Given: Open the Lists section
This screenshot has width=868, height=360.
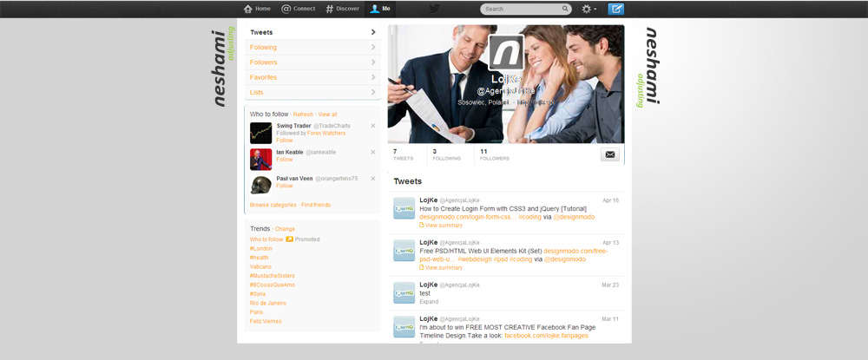Looking at the screenshot, I should coord(312,92).
